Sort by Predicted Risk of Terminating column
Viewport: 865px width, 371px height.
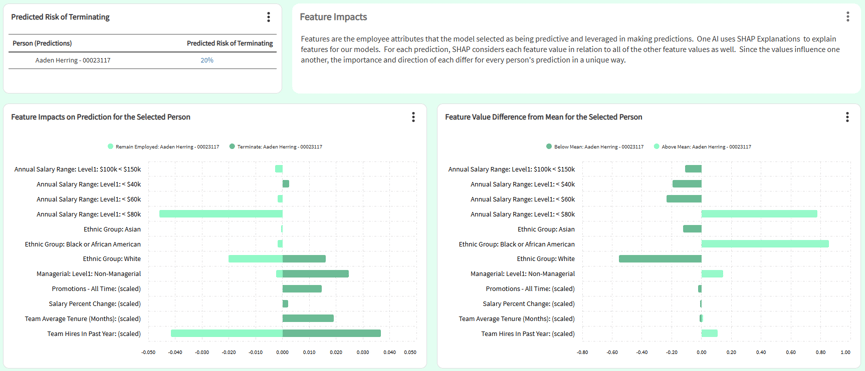(x=230, y=43)
